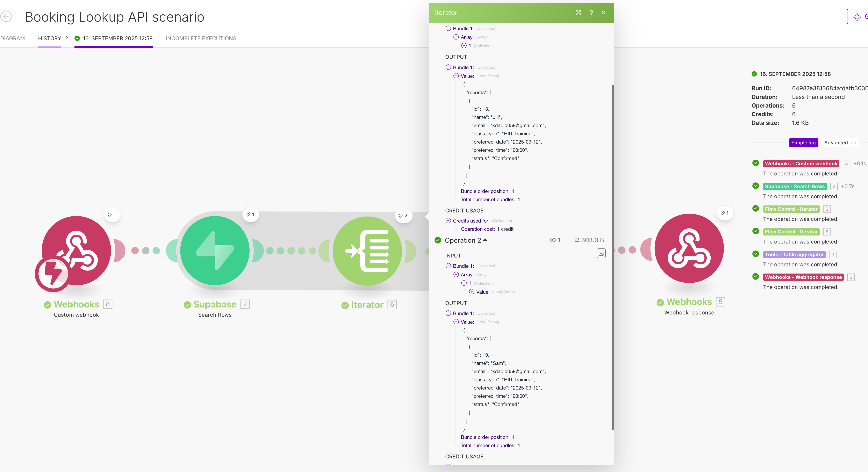Collapse Operation 2 OUTPUT Bundle 1
Viewport: 868px width, 472px height.
(x=448, y=313)
